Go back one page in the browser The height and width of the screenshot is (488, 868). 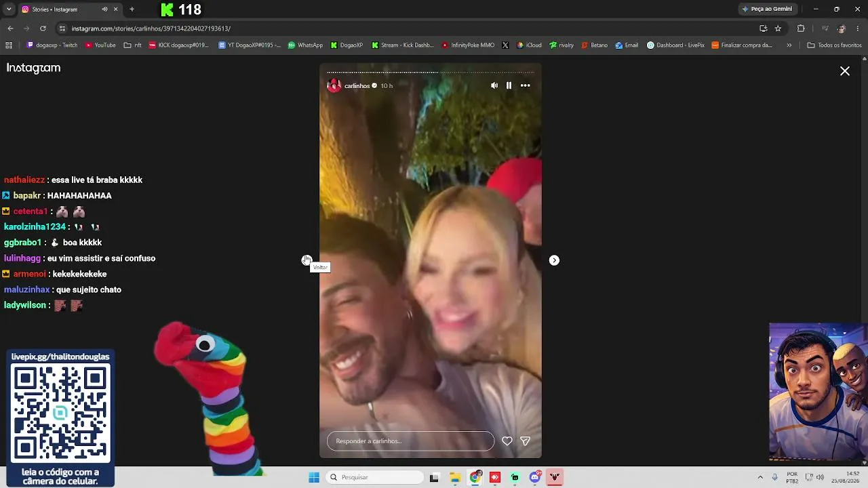coord(10,28)
